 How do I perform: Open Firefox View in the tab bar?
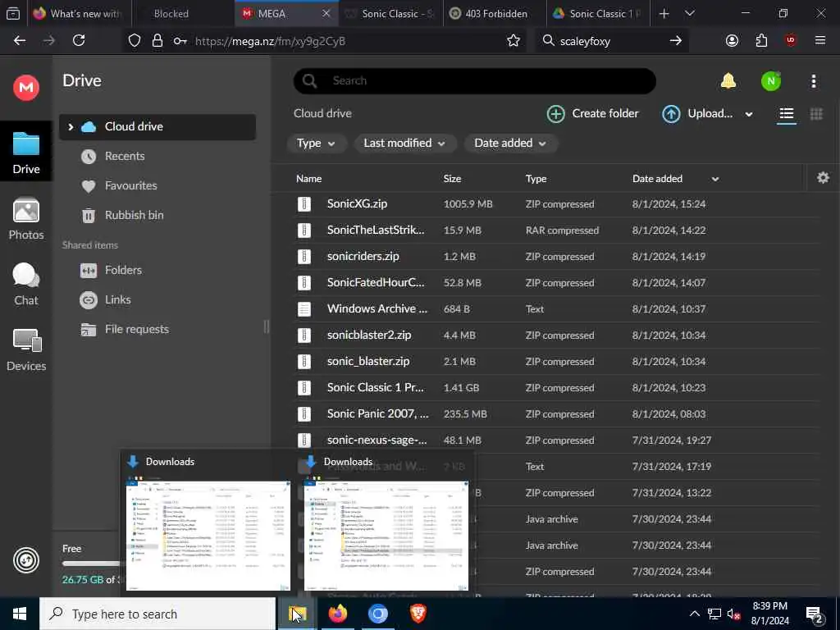click(13, 13)
